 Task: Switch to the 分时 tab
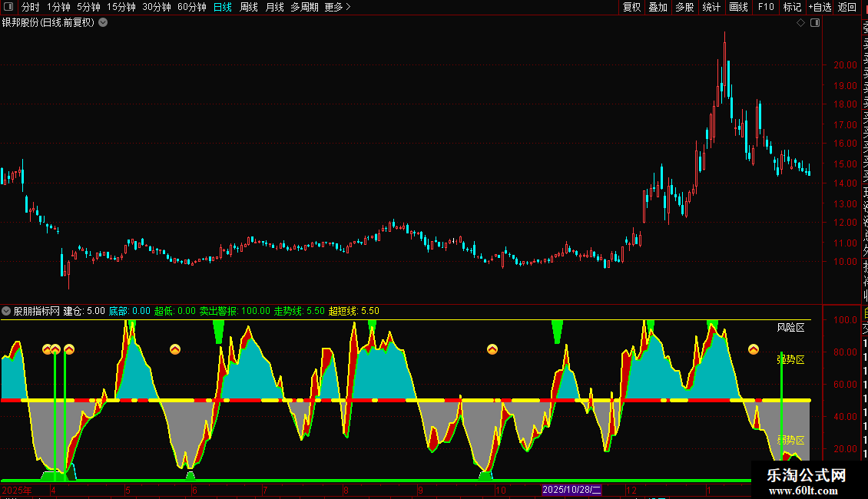pyautogui.click(x=31, y=7)
